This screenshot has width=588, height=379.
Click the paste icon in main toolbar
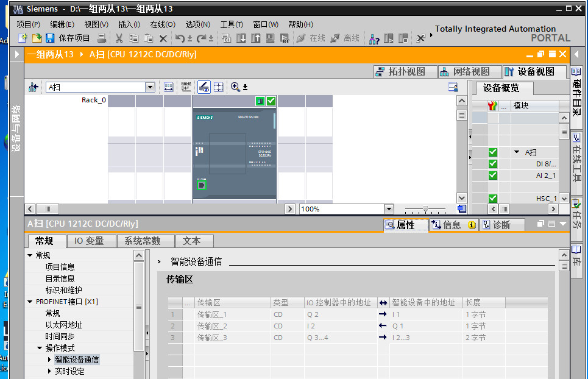click(x=149, y=38)
